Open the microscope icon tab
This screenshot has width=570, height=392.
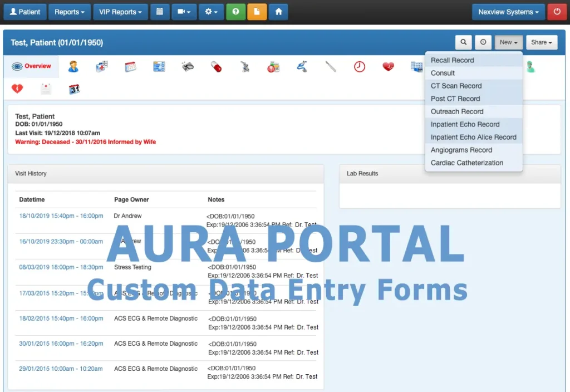pos(245,67)
